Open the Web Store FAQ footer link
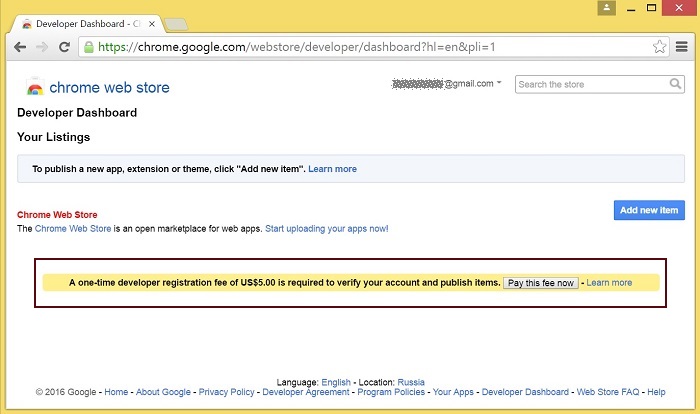The width and height of the screenshot is (700, 414). tap(608, 392)
